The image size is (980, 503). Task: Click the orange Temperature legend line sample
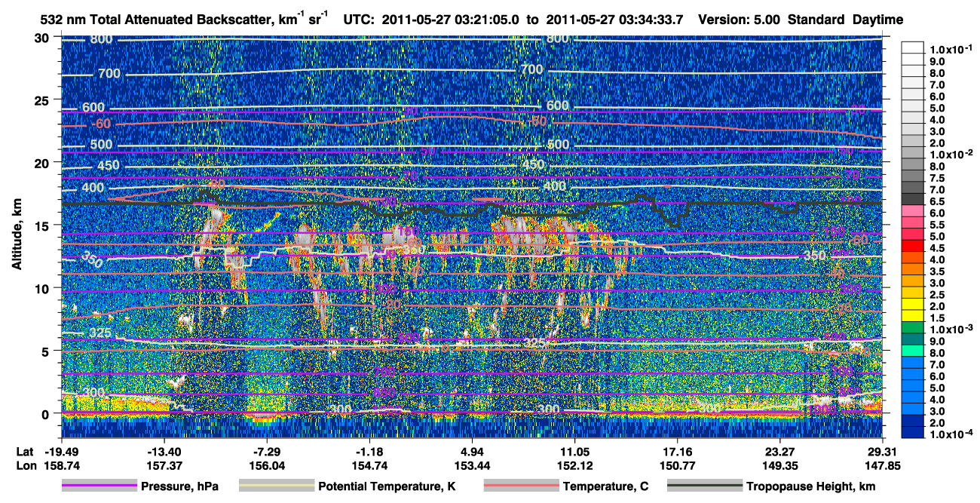[x=521, y=486]
